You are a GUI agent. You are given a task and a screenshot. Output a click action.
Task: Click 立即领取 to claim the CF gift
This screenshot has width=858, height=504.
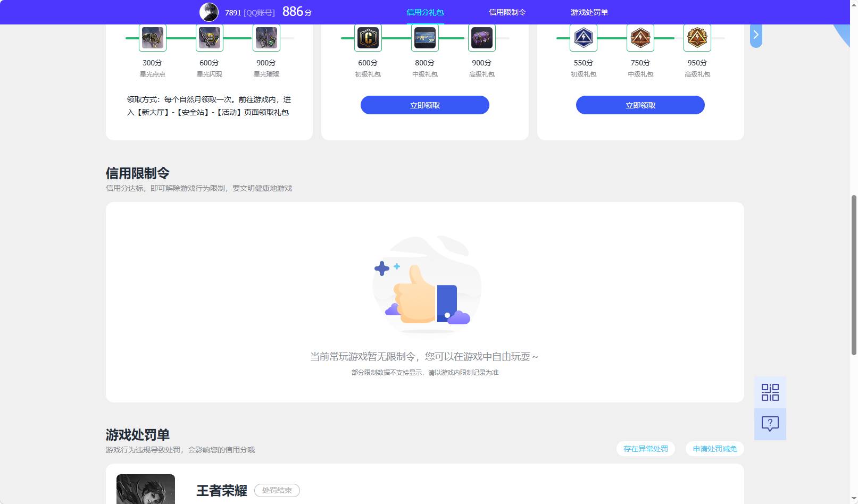424,105
